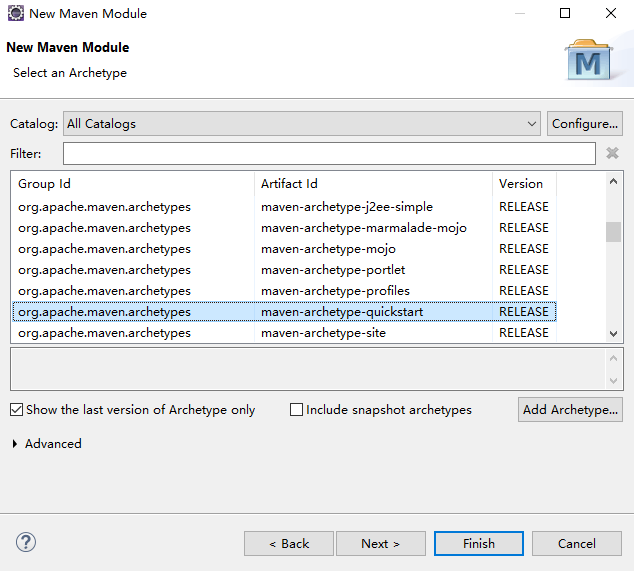This screenshot has height=571, width=634.
Task: Select the maven-archetype-quickstart row
Action: (284, 312)
